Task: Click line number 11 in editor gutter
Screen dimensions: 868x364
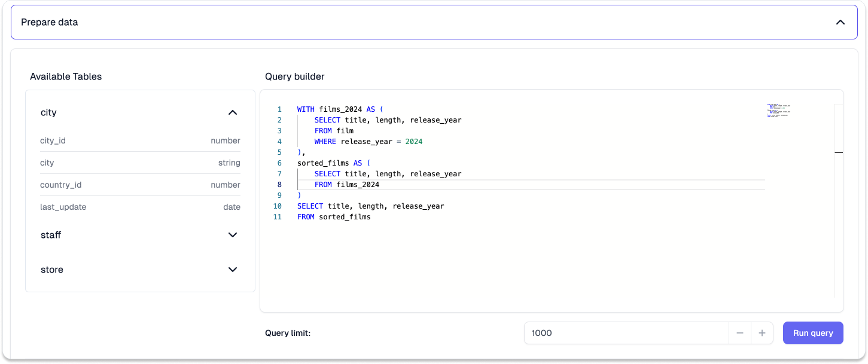Action: coord(277,217)
